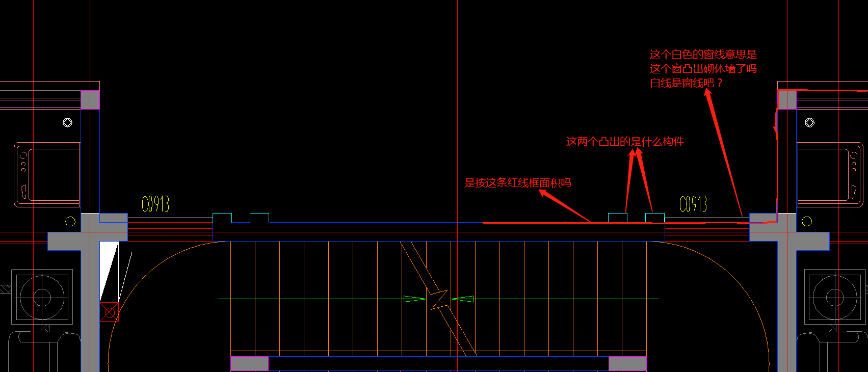Select the yellow circle marker at left wall
Screen dimensions: 868x372
[x=70, y=221]
